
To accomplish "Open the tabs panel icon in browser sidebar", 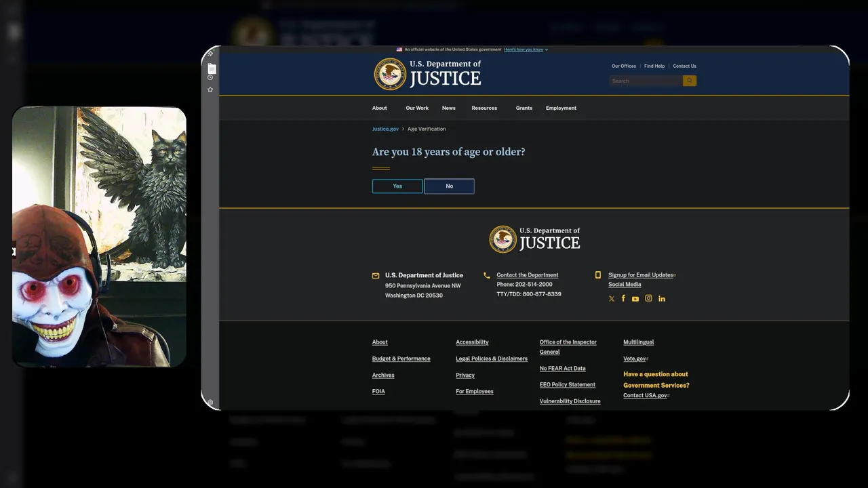I will pos(212,69).
